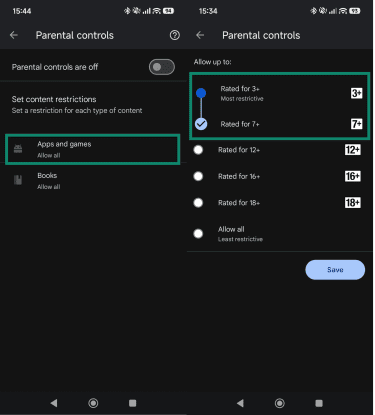Open Books restriction setting
The width and height of the screenshot is (375, 415).
[93, 181]
